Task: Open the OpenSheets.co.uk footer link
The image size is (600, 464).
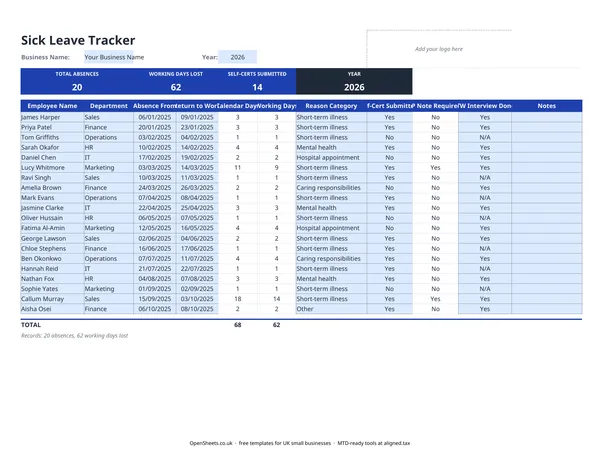Action: tap(211, 443)
